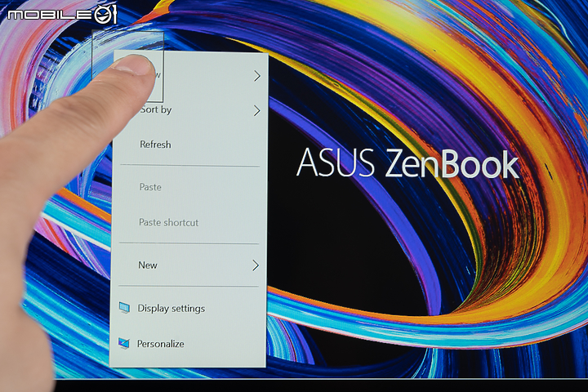Screen dimensions: 588x392
Task: Click the Personalize icon
Action: [124, 343]
